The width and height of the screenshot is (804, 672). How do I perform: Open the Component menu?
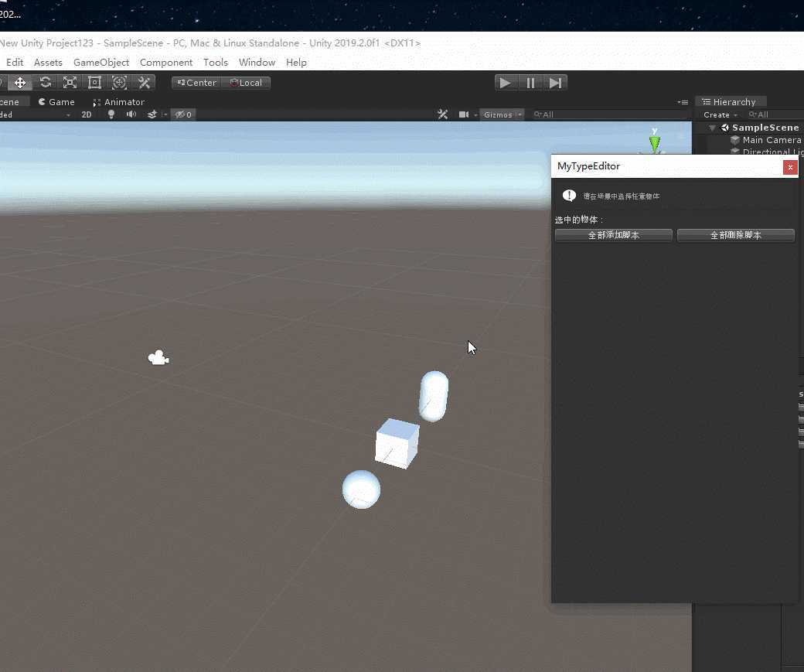click(166, 62)
